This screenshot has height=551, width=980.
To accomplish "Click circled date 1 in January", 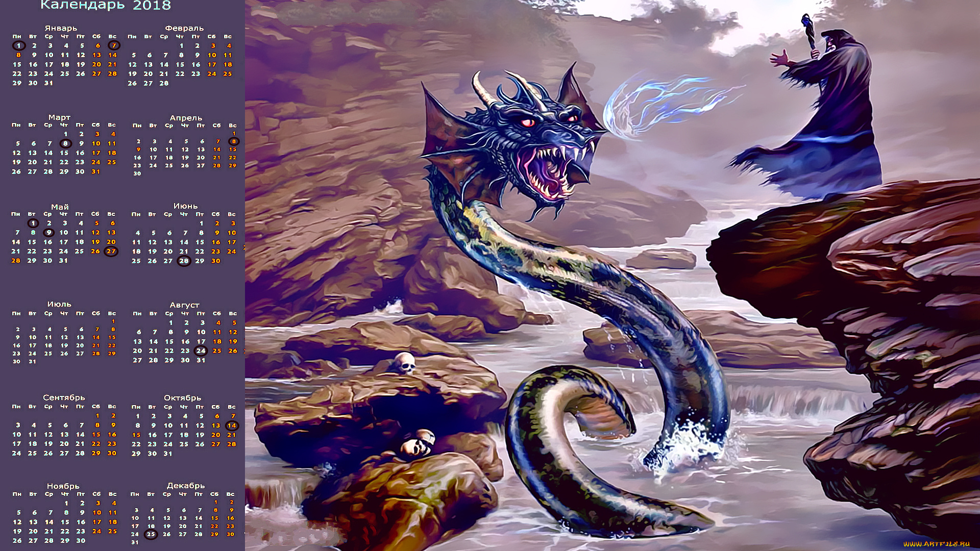I will (x=18, y=45).
